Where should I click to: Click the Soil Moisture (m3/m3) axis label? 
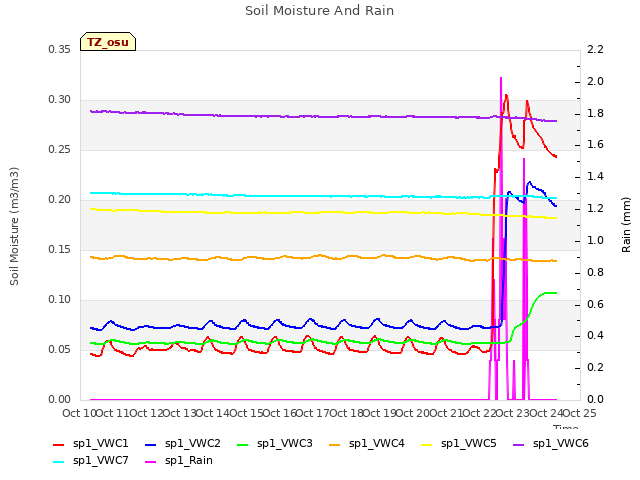click(14, 226)
